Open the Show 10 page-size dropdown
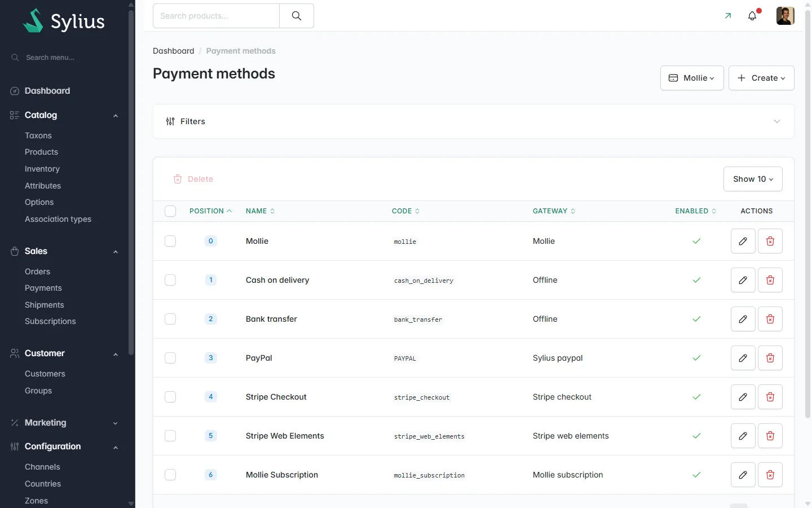Image resolution: width=812 pixels, height=508 pixels. coord(753,179)
